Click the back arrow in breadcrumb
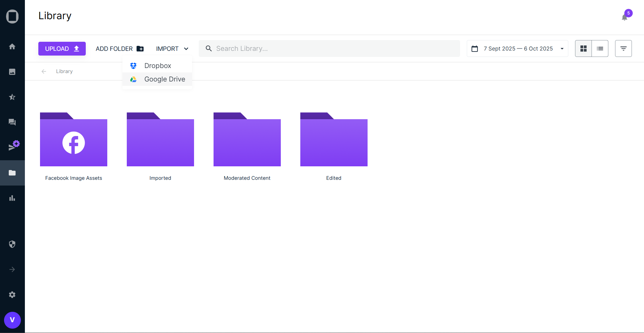The height and width of the screenshot is (333, 644). [x=44, y=71]
